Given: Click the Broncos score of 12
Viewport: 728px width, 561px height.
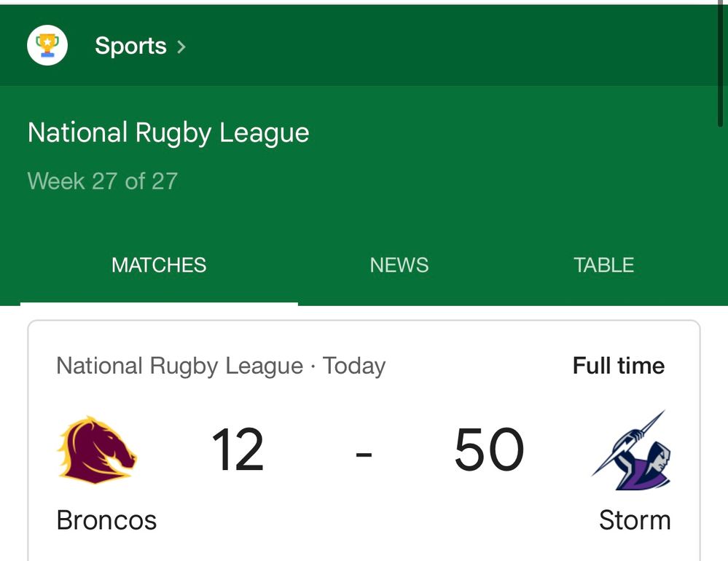Looking at the screenshot, I should 238,450.
